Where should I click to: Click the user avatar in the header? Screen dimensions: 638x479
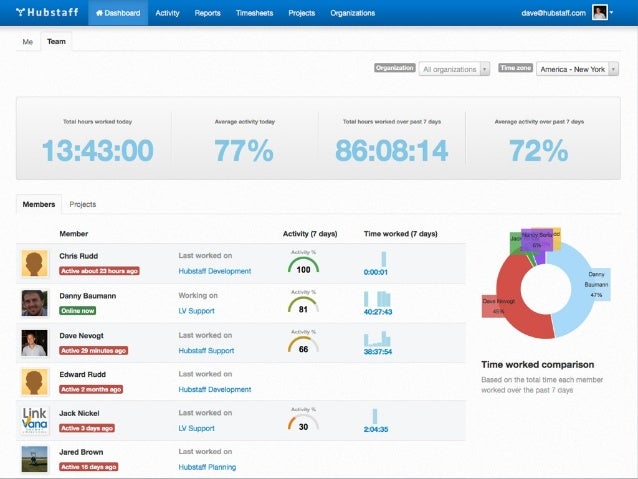click(x=600, y=12)
